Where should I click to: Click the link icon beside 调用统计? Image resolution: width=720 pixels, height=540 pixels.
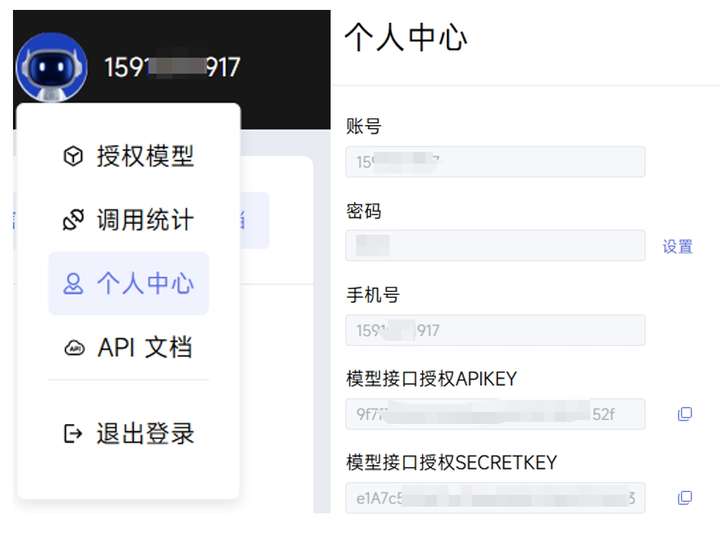[x=73, y=219]
